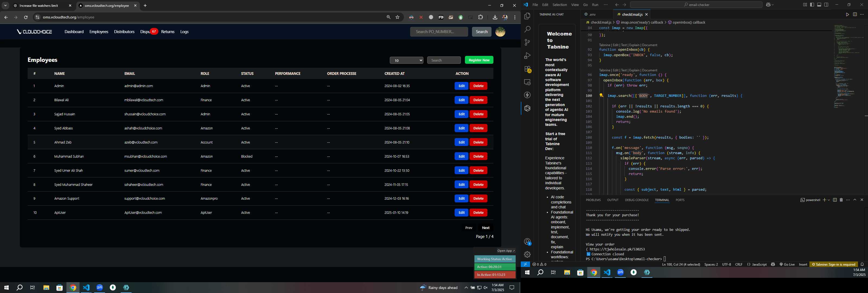The image size is (868, 293).
Task: Open Windows Start menu on left taskbar
Action: pos(6,288)
